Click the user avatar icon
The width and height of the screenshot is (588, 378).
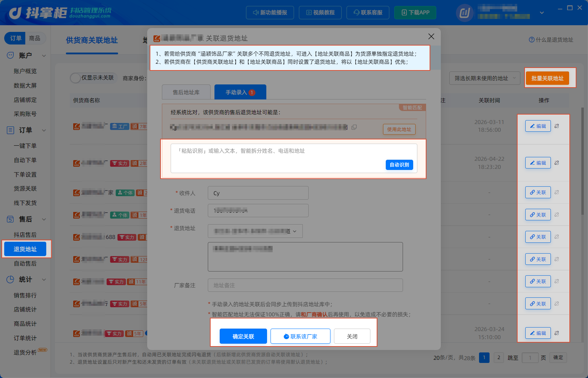(x=465, y=13)
